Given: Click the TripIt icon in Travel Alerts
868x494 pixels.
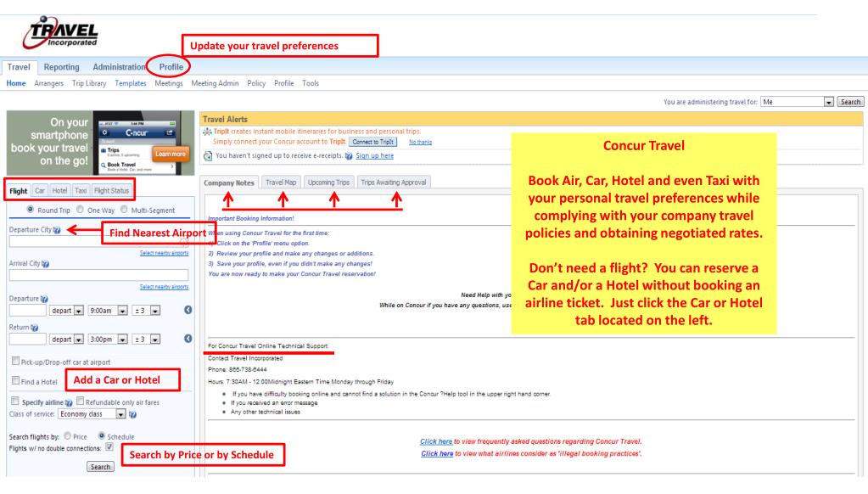Looking at the screenshot, I should click(207, 132).
